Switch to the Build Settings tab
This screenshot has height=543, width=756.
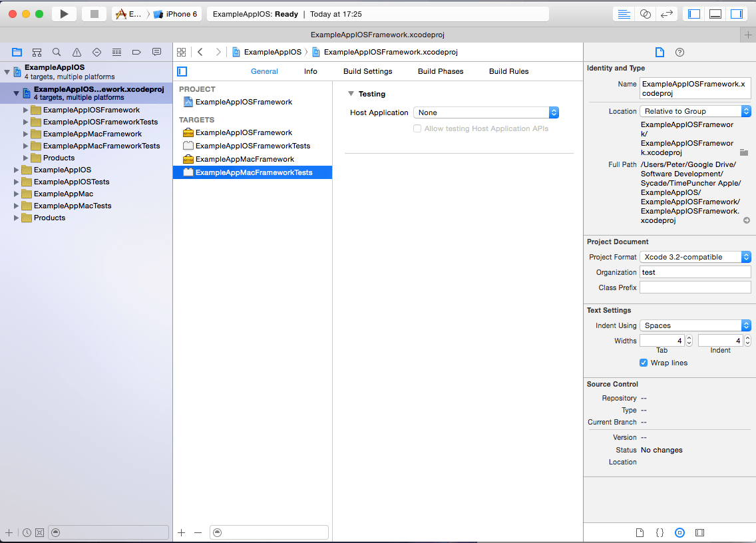[x=368, y=71]
